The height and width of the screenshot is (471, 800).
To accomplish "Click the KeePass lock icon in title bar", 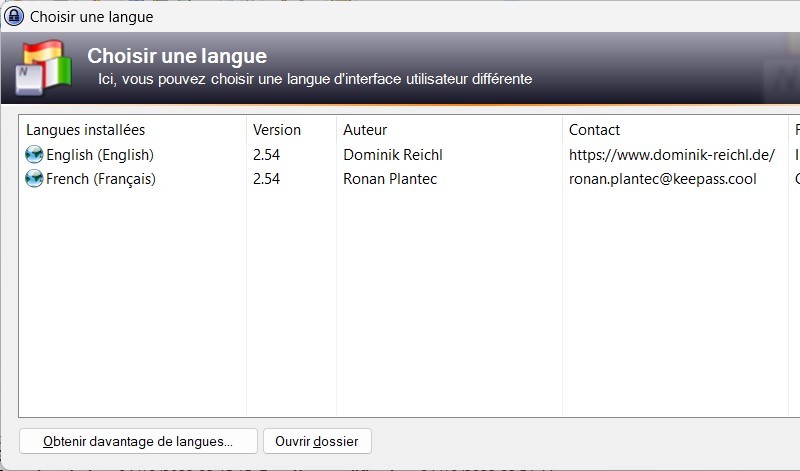I will click(14, 16).
